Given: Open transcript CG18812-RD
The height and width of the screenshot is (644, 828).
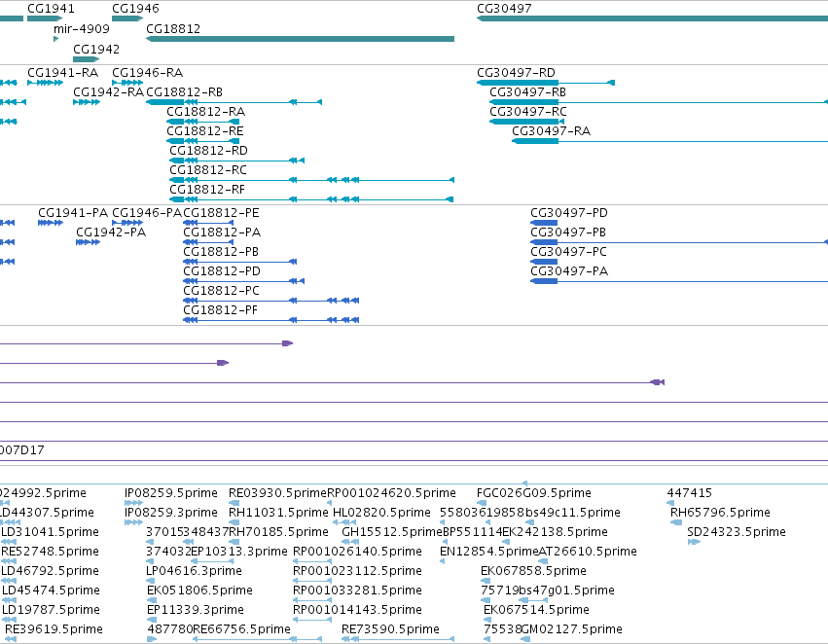Looking at the screenshot, I should click(208, 151).
